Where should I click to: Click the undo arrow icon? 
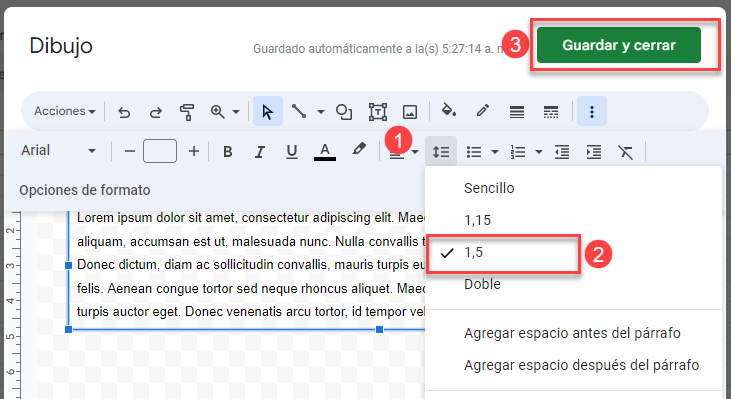click(x=124, y=112)
